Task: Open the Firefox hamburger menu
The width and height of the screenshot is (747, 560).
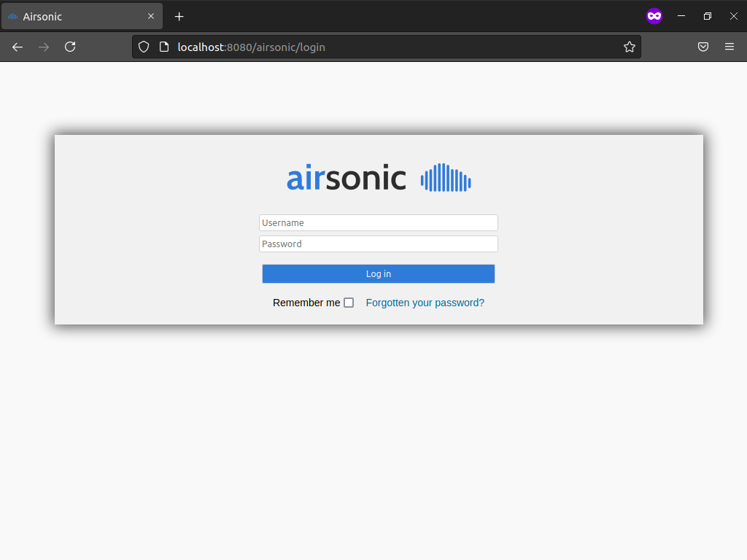Action: click(x=729, y=47)
